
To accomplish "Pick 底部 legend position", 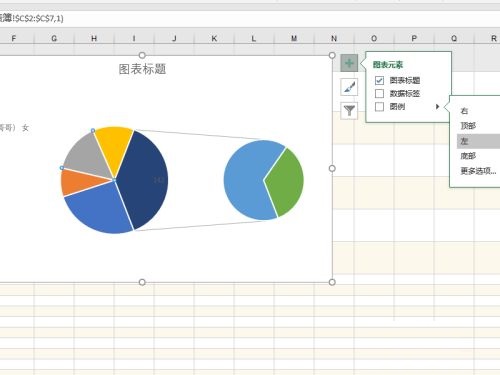I will [468, 156].
